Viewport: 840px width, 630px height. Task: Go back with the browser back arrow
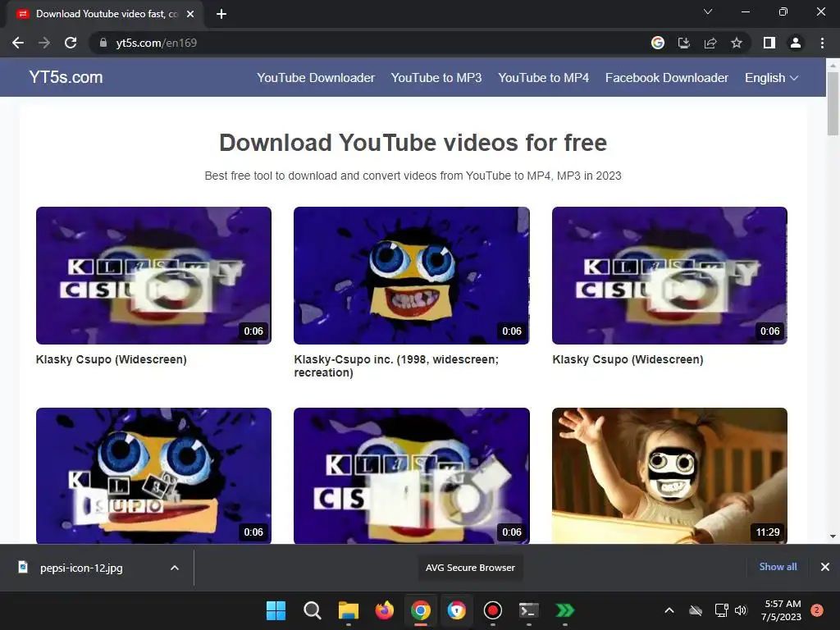[x=18, y=43]
